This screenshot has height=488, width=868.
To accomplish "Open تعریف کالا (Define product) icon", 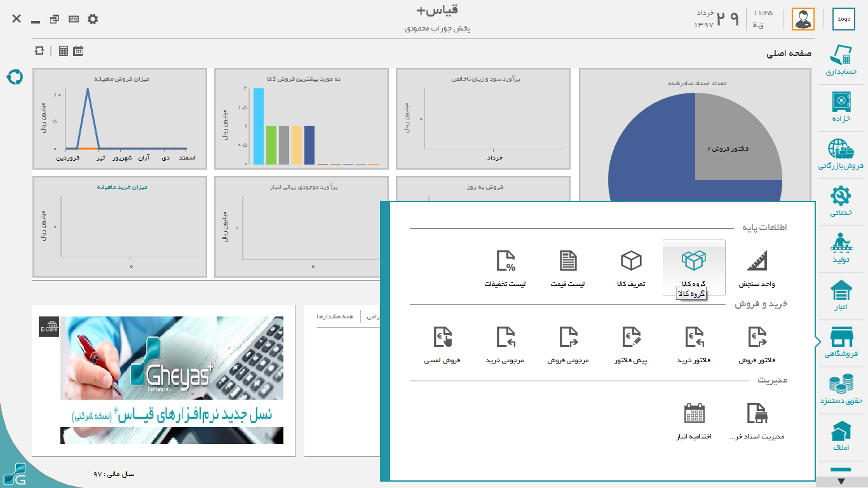I will (631, 268).
